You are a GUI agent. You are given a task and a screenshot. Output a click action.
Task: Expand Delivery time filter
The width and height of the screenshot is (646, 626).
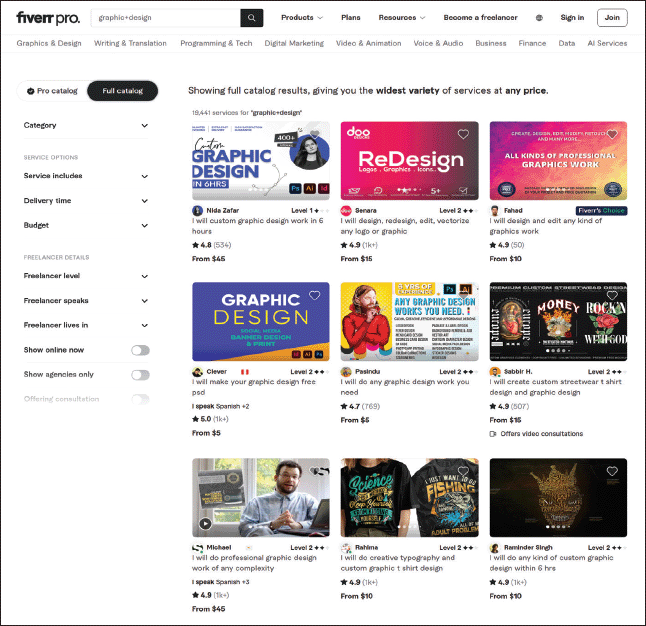(x=86, y=201)
